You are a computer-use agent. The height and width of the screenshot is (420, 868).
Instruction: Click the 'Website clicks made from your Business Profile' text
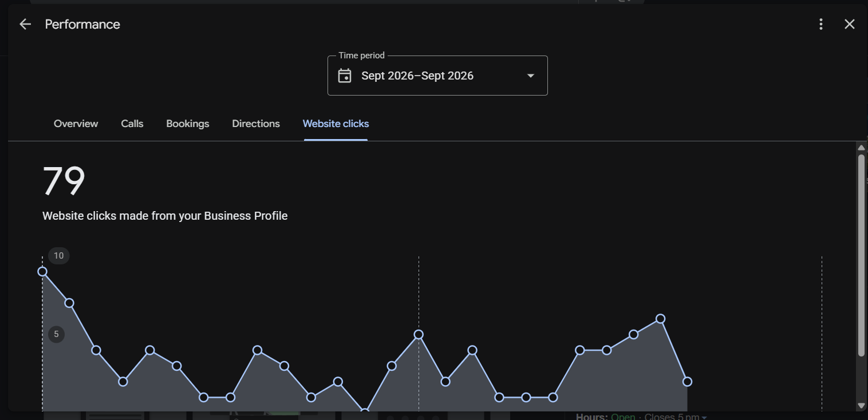click(165, 216)
